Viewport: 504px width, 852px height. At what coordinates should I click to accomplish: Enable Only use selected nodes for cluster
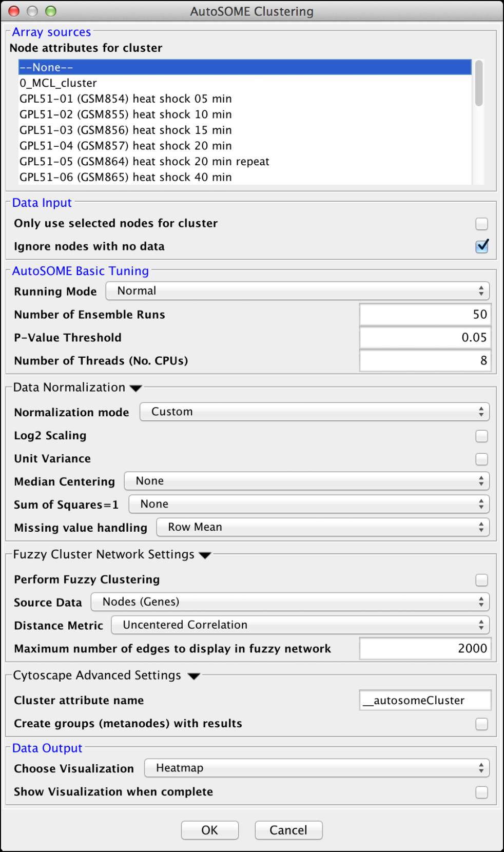[481, 224]
